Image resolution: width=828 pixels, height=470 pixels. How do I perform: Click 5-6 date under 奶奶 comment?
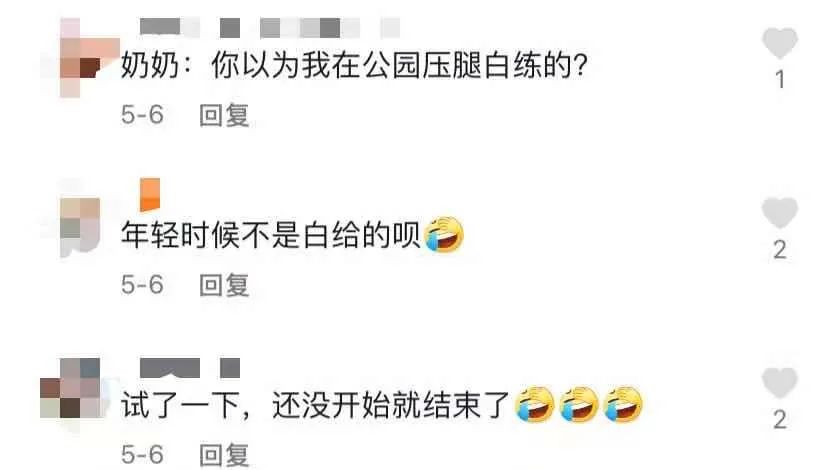[142, 115]
